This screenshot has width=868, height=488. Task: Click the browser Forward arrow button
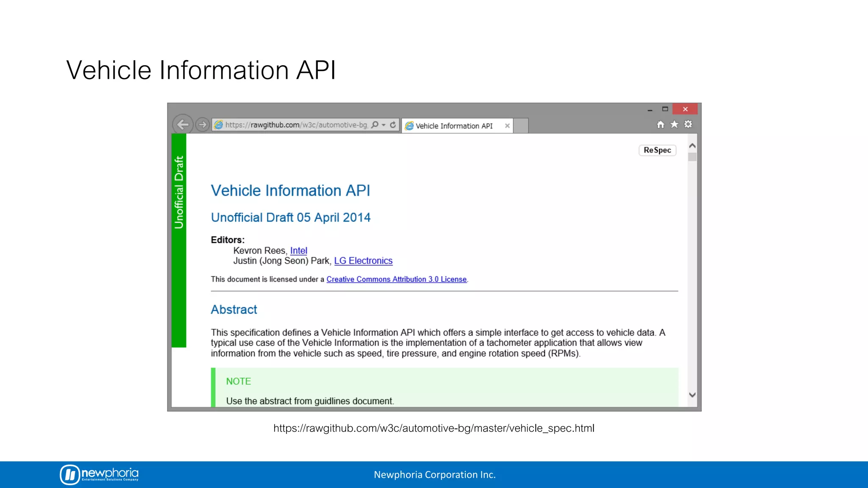point(203,125)
